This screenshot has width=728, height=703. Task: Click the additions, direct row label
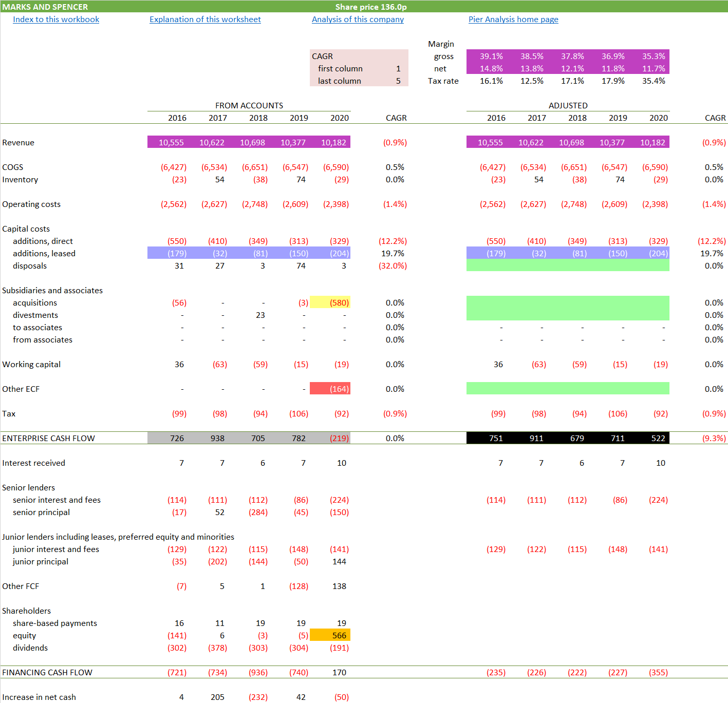(43, 241)
